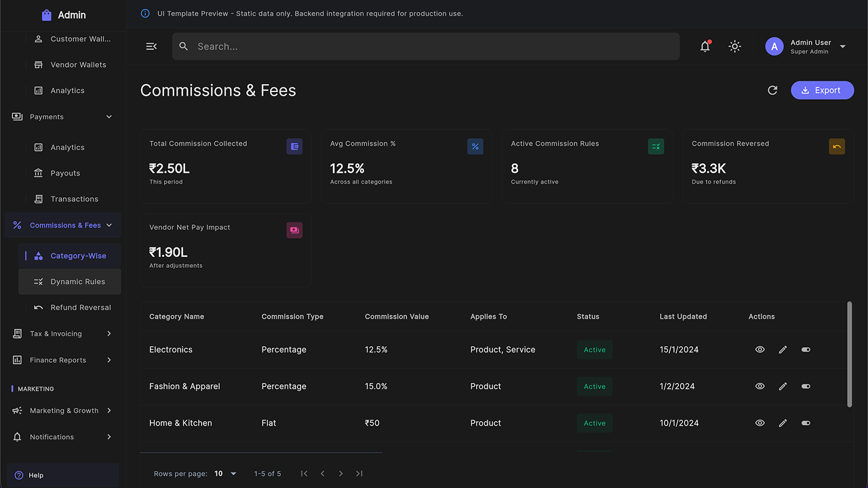868x488 pixels.
Task: Expand the Finance Reports section
Action: (62, 360)
